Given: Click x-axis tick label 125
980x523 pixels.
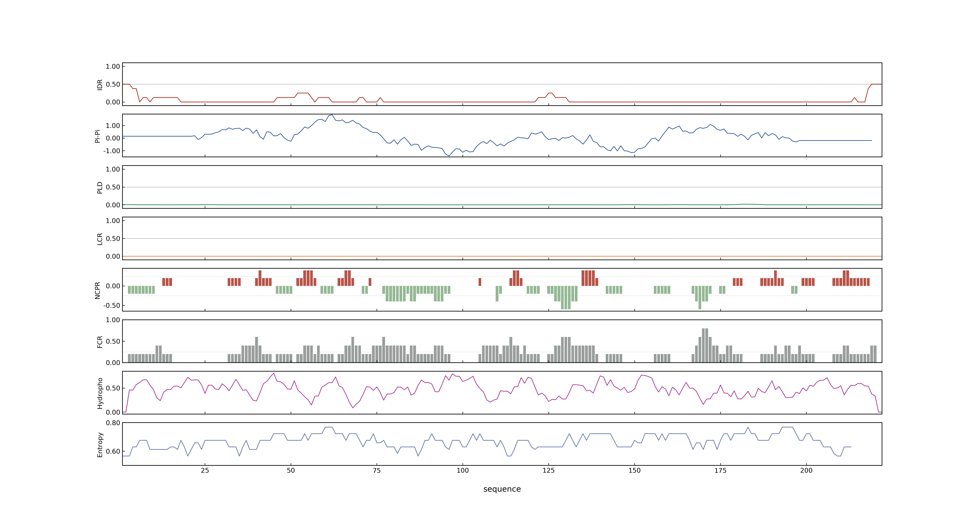Looking at the screenshot, I should [549, 470].
